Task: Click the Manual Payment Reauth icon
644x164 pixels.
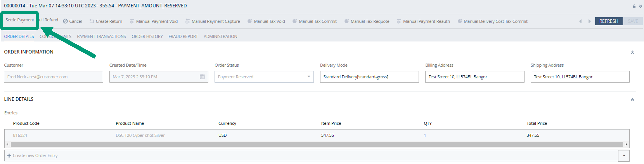Action: click(x=399, y=21)
